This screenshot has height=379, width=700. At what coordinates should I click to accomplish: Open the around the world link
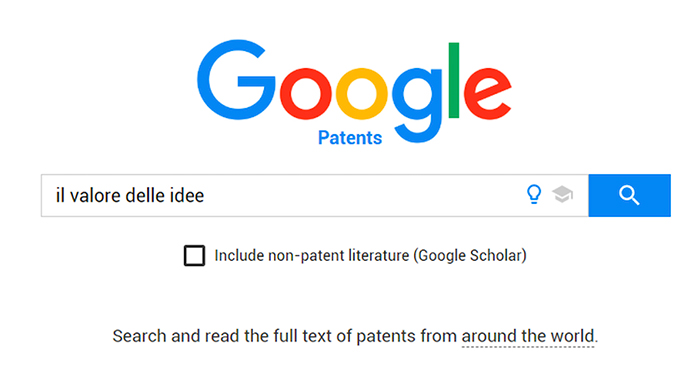tap(528, 336)
